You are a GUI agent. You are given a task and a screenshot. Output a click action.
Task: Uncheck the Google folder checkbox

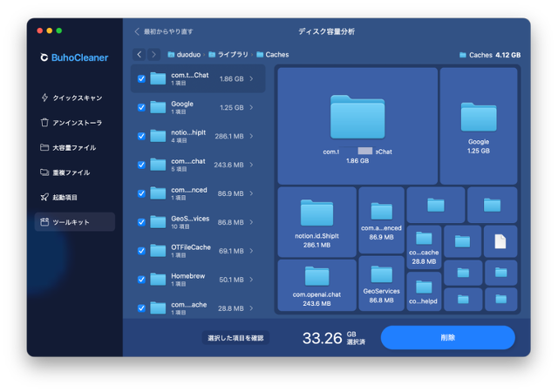pyautogui.click(x=141, y=107)
